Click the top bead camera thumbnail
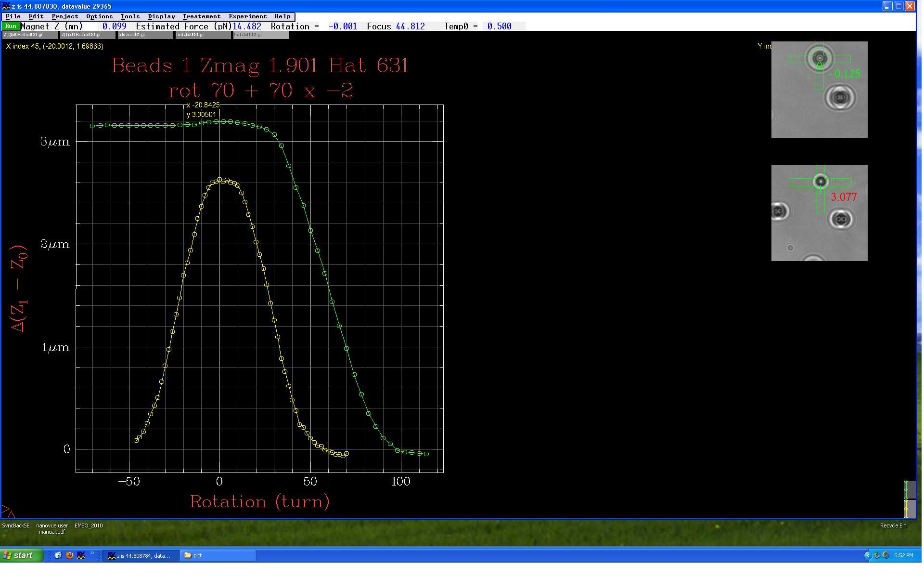The height and width of the screenshot is (578, 924). (819, 90)
